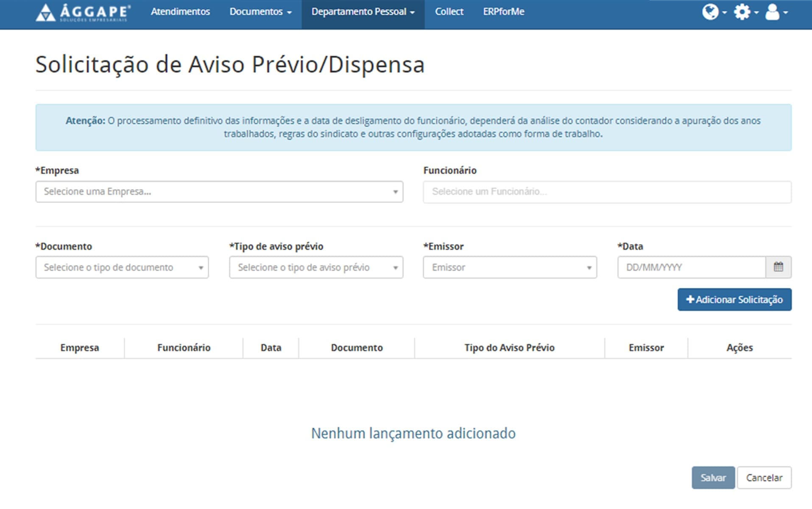Screen dimensions: 812x509
Task: Expand the Documentos menu
Action: coord(260,12)
